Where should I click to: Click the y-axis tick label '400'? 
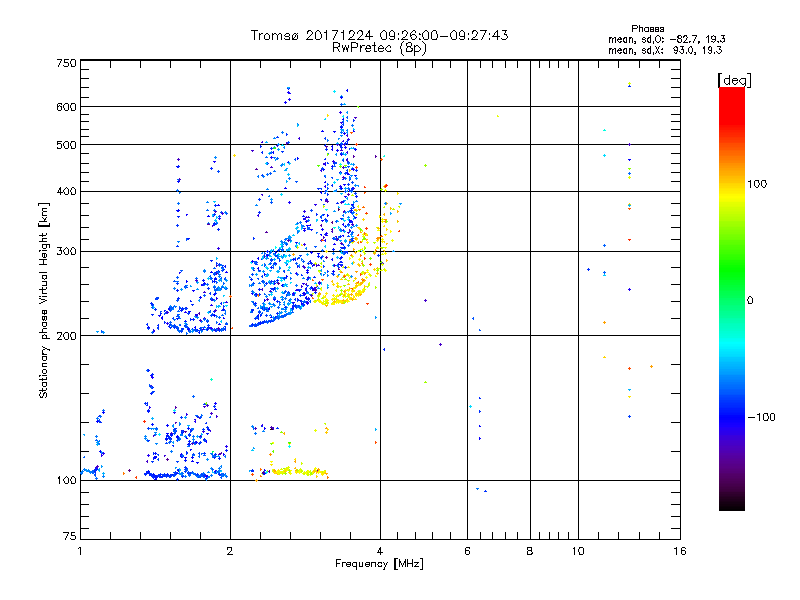(x=66, y=191)
